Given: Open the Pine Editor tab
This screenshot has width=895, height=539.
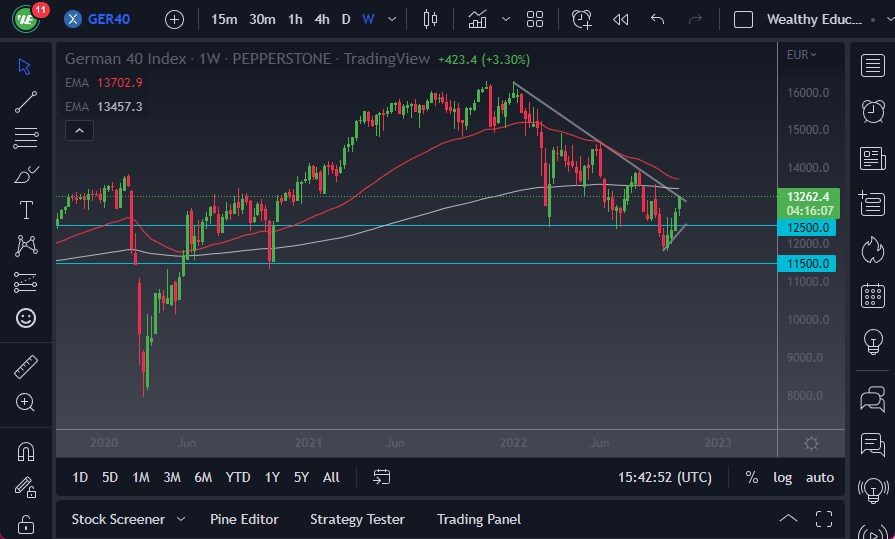Looking at the screenshot, I should click(x=244, y=519).
